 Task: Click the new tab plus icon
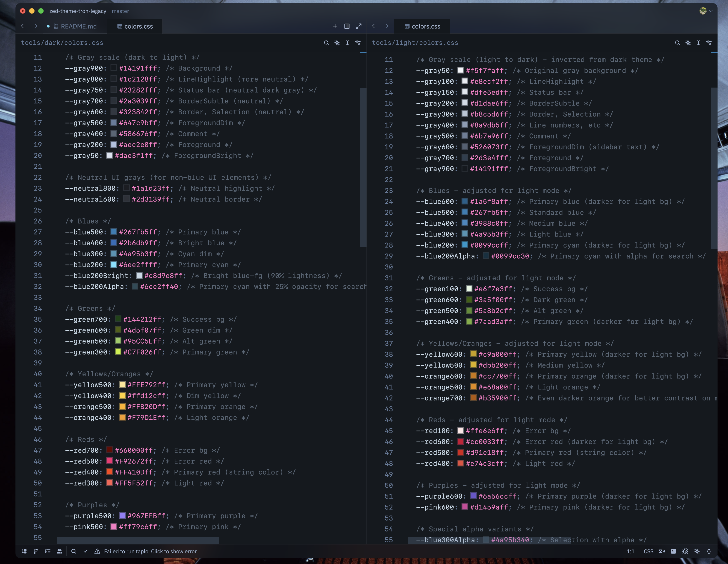coord(335,26)
